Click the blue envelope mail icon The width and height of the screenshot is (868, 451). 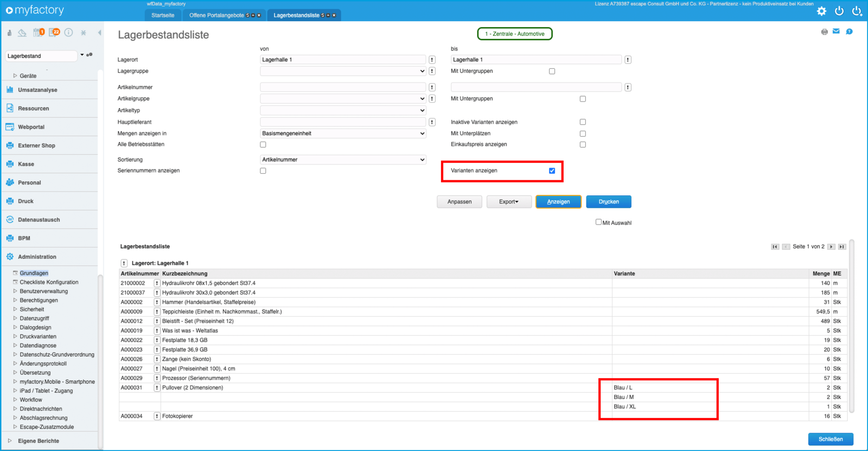coord(836,31)
